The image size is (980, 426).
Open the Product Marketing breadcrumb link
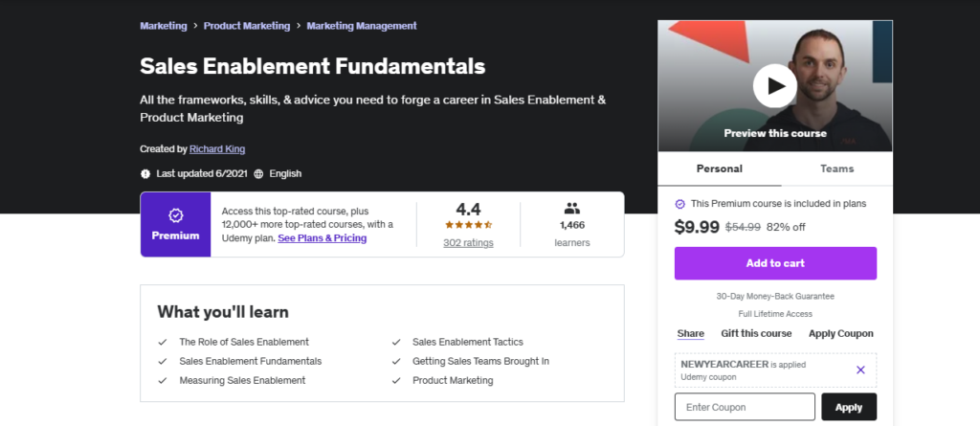click(x=247, y=26)
